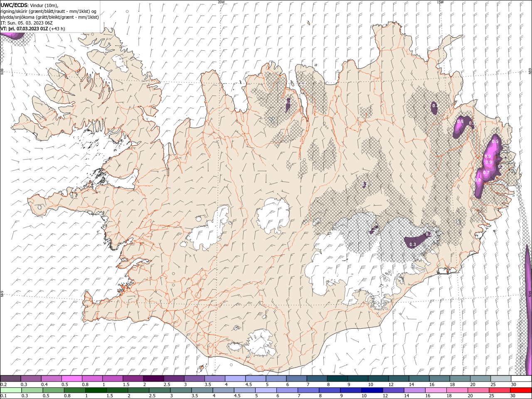Click the UWC/ECDS title text

click(x=14, y=5)
